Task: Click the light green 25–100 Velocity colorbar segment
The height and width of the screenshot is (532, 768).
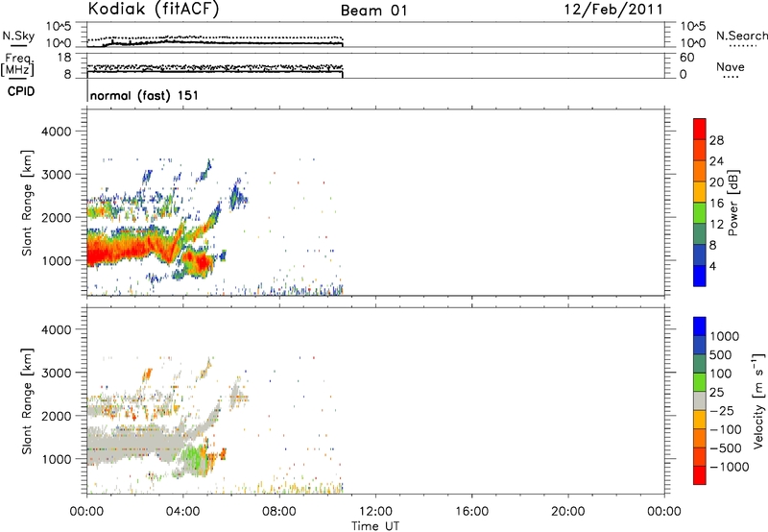Action: point(700,382)
